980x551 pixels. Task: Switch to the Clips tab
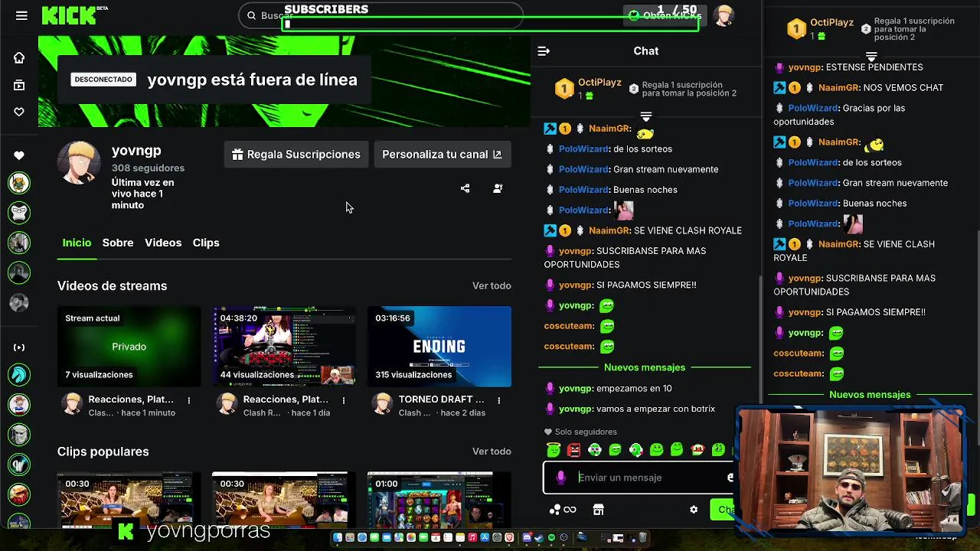coord(206,243)
